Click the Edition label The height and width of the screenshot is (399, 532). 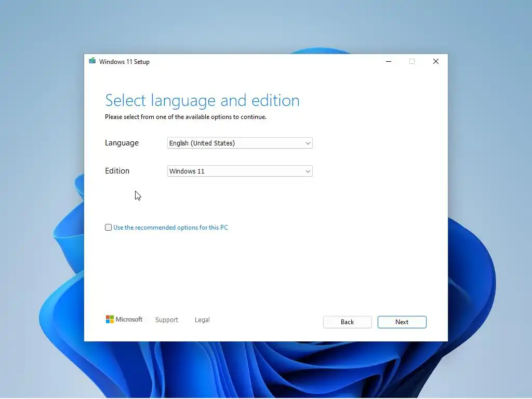pos(117,171)
